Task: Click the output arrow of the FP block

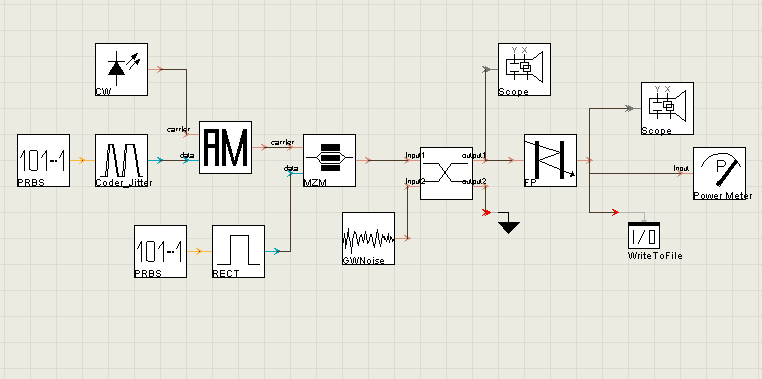Action: pos(589,160)
